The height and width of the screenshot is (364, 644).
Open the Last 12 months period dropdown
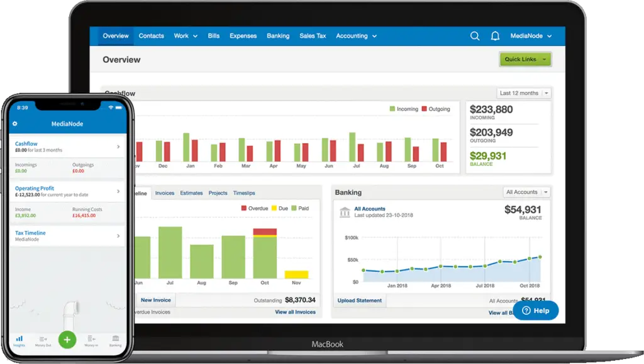[x=524, y=93]
